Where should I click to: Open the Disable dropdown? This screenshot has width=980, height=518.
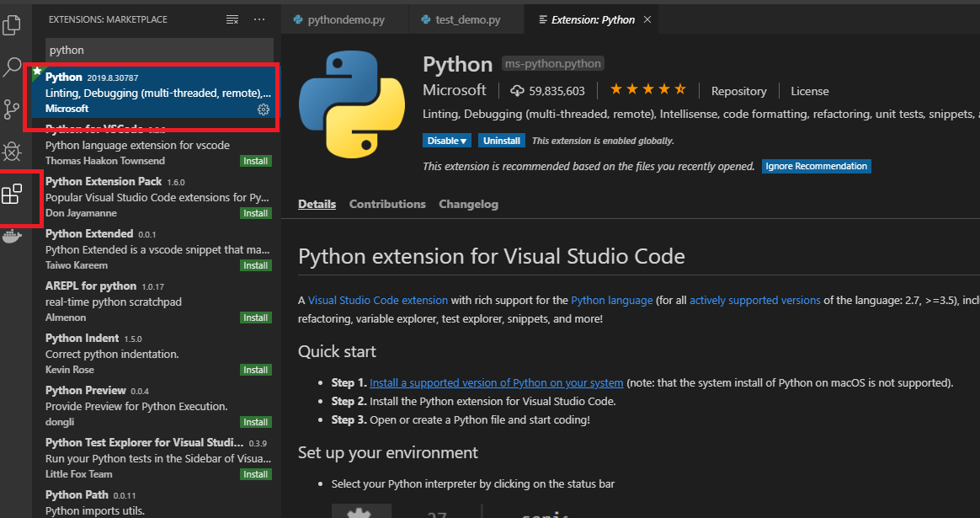446,140
